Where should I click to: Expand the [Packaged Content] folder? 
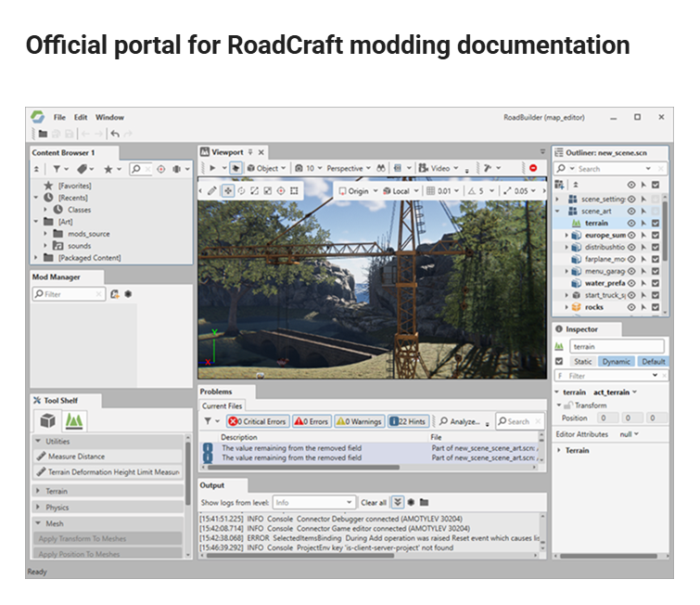[36, 257]
